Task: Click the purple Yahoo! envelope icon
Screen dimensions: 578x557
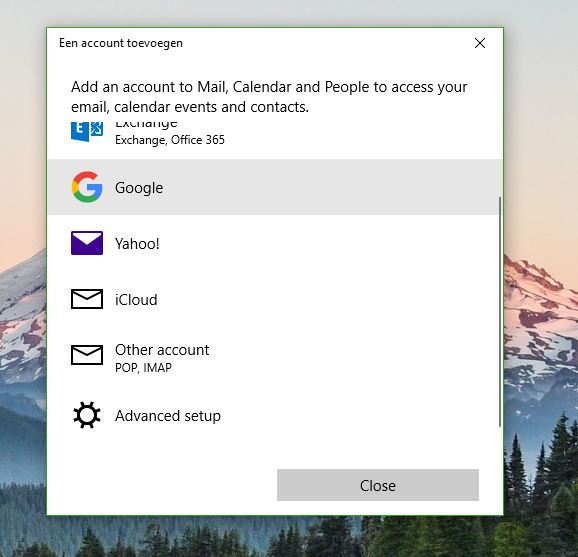Action: pos(87,243)
